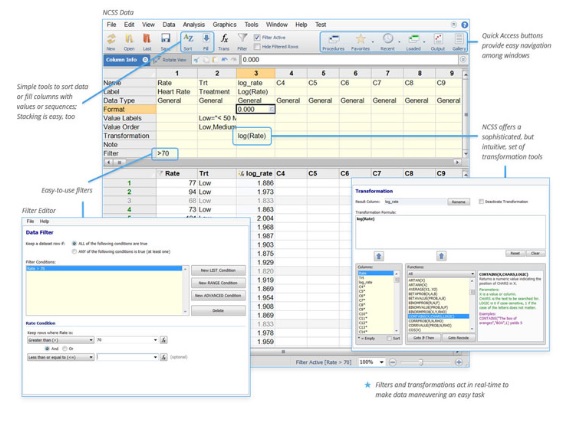Open the Recent dropdown arrow
This screenshot has height=435, width=573.
(399, 42)
